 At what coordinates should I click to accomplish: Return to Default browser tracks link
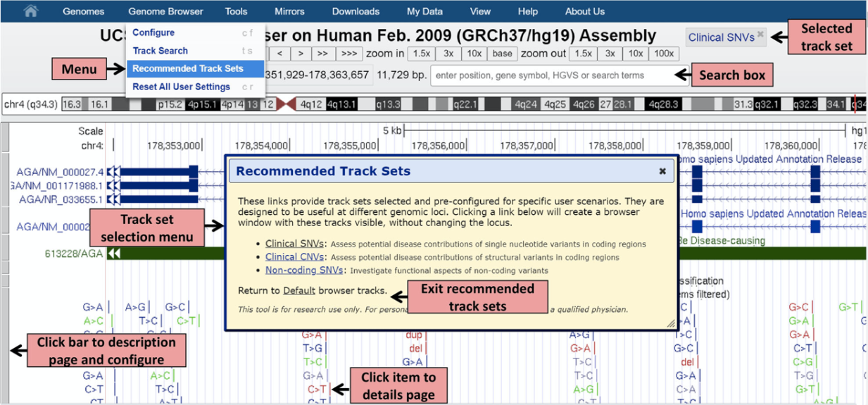tap(298, 290)
